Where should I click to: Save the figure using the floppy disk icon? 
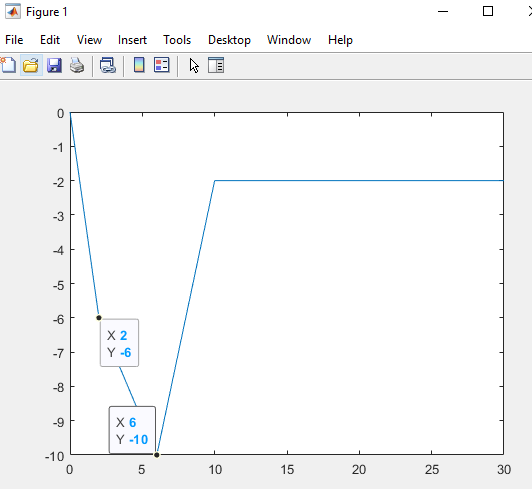54,65
